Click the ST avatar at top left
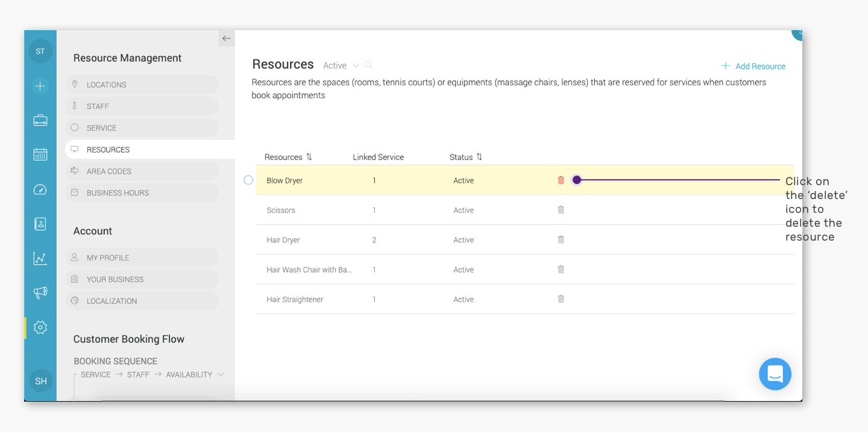 (40, 51)
